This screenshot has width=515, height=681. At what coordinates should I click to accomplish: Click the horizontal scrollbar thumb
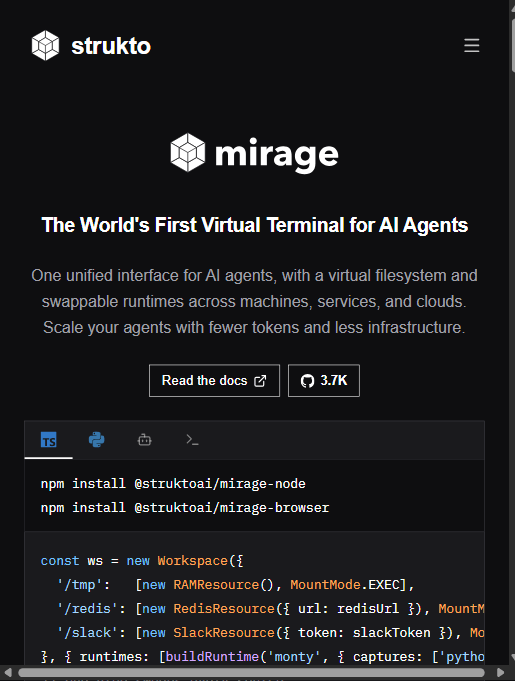click(x=251, y=672)
